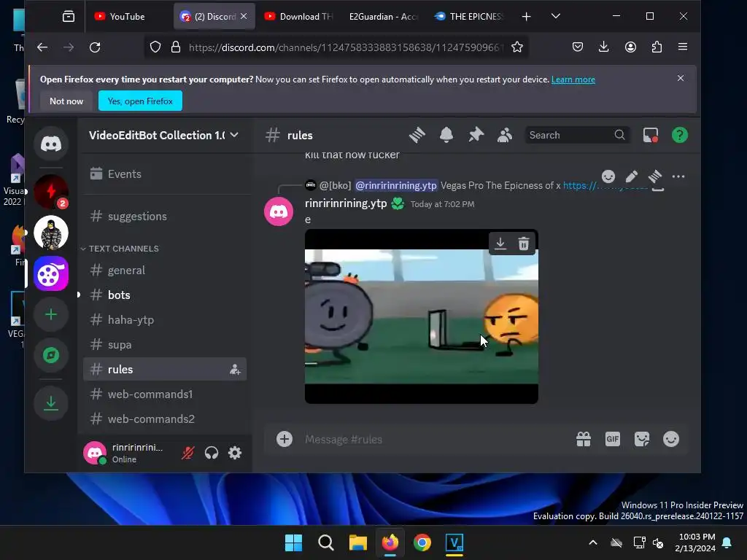The image size is (747, 560).
Task: Edit the hovered message pencil icon
Action: click(632, 176)
